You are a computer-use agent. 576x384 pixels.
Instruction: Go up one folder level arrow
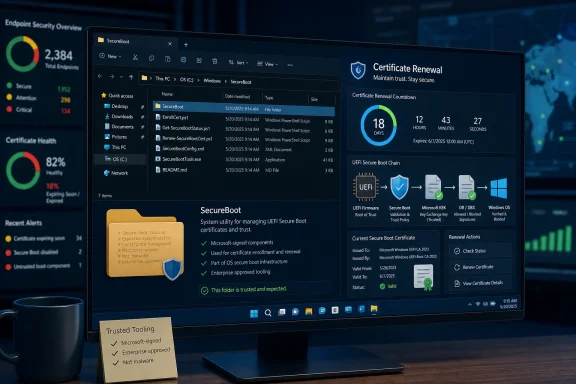pos(131,78)
